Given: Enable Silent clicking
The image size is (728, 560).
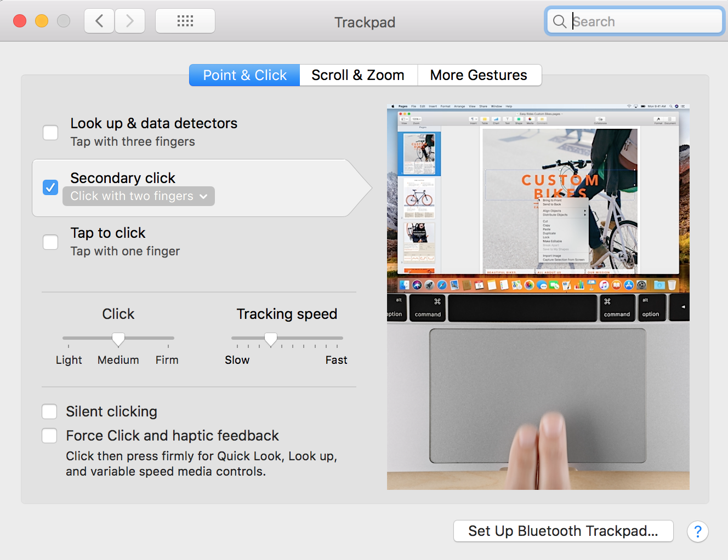Looking at the screenshot, I should (x=49, y=411).
